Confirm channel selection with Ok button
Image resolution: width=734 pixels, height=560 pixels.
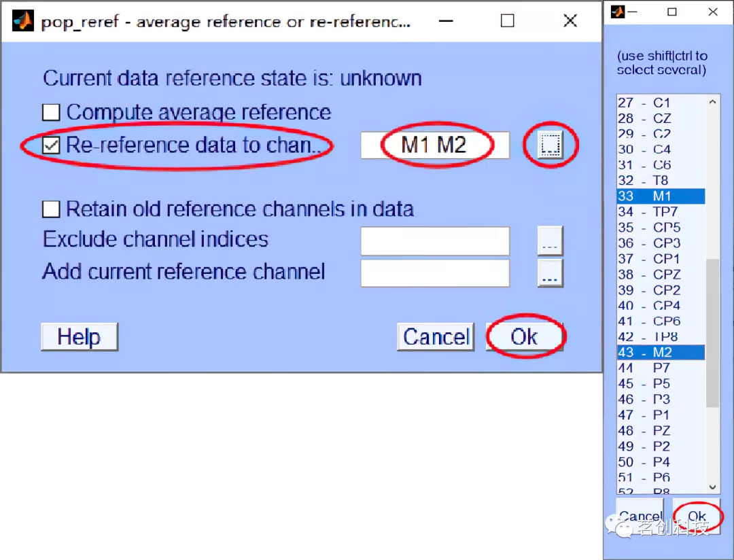point(697,517)
